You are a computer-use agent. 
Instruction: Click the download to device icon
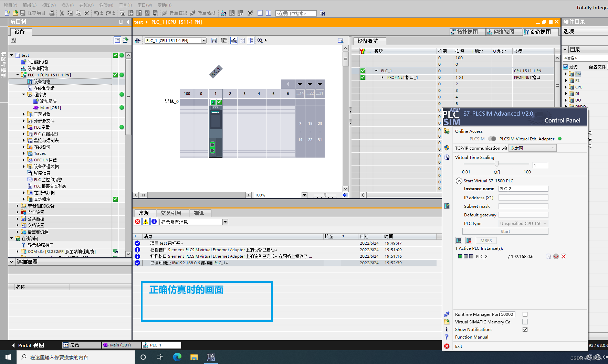(x=131, y=13)
